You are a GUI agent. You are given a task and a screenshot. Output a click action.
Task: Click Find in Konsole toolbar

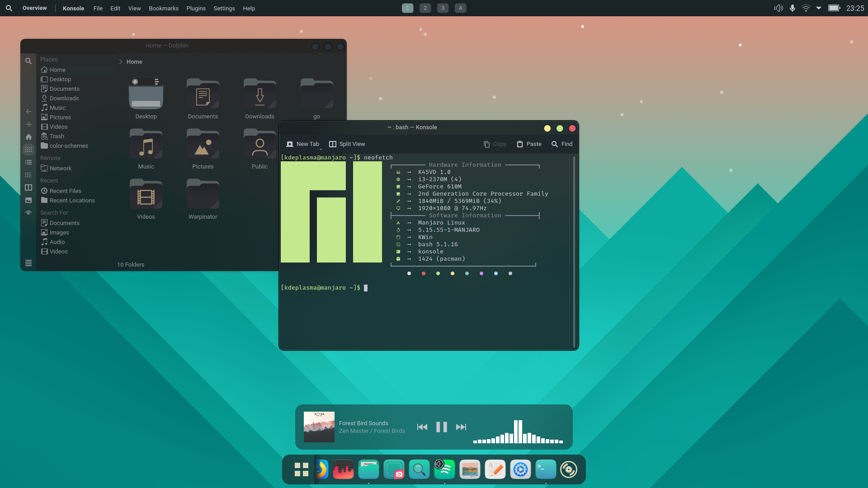(562, 144)
